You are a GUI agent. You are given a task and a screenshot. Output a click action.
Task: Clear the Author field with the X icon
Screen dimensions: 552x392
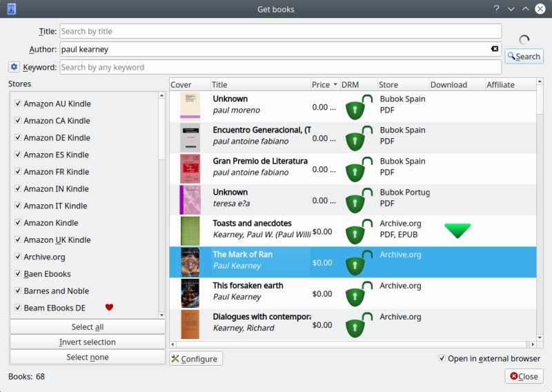click(x=495, y=48)
